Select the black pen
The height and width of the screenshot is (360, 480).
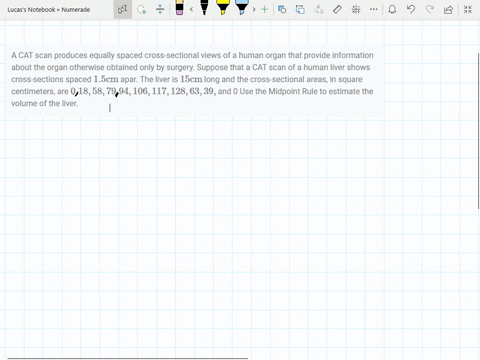pyautogui.click(x=204, y=8)
